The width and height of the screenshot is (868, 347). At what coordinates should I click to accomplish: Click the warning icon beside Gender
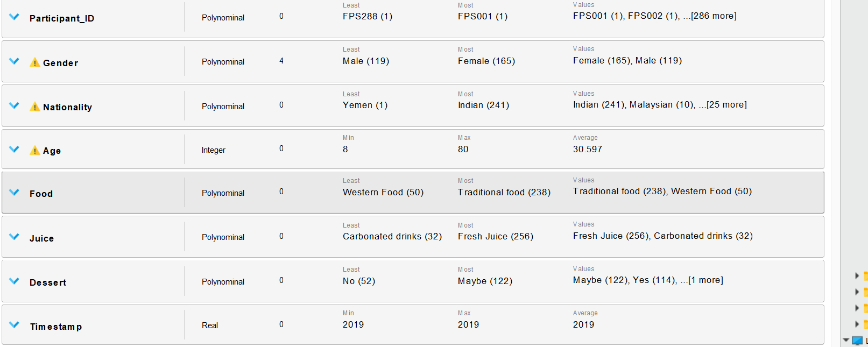click(x=35, y=62)
